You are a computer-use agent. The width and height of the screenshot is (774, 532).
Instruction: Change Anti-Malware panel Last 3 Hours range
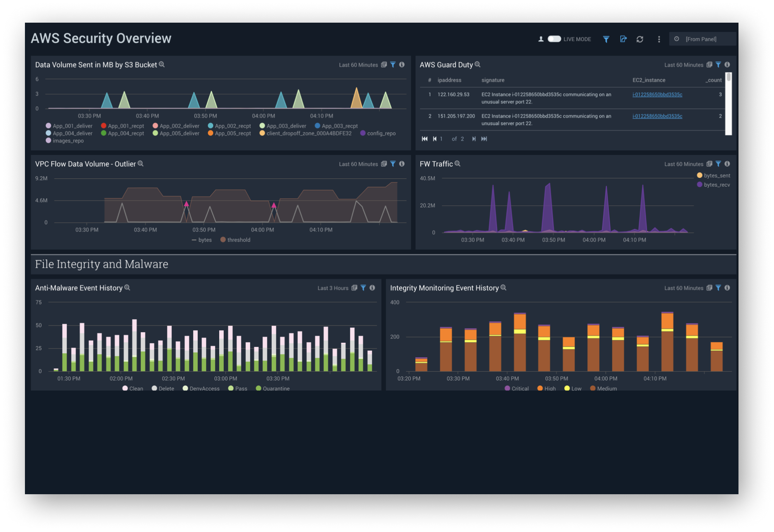[x=333, y=288]
